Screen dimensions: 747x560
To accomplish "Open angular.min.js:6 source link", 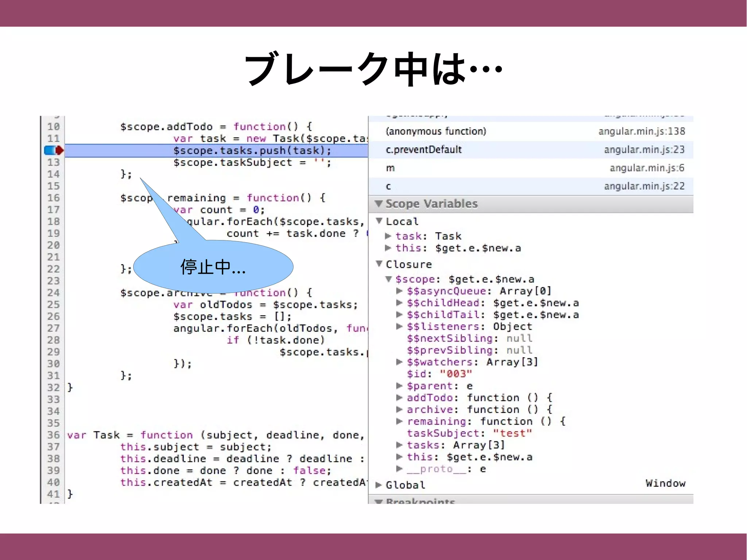I will coord(647,168).
